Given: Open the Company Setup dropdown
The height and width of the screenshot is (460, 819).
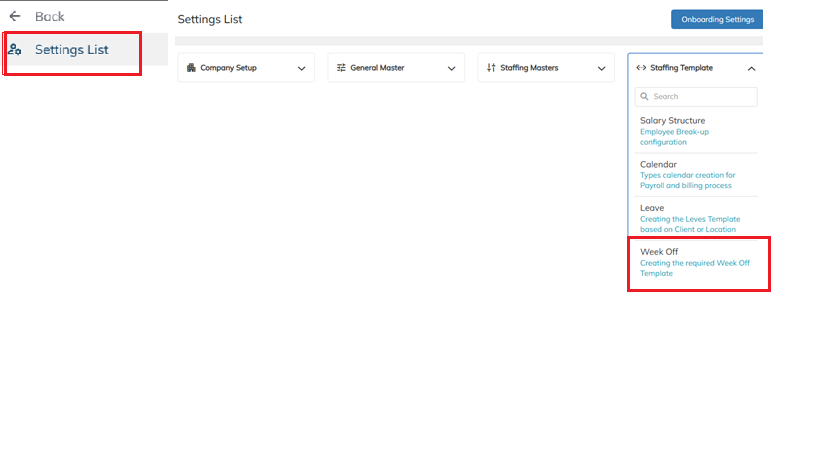Looking at the screenshot, I should point(246,68).
